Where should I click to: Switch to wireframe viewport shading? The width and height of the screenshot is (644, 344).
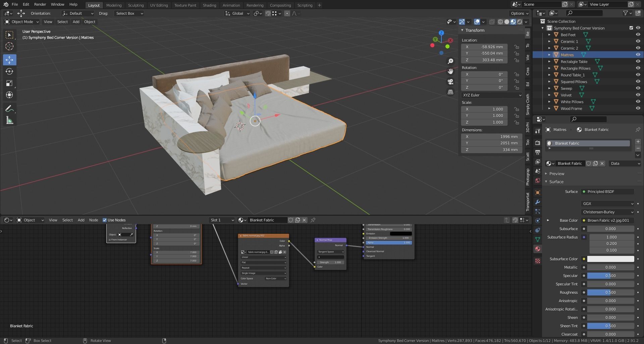point(500,22)
